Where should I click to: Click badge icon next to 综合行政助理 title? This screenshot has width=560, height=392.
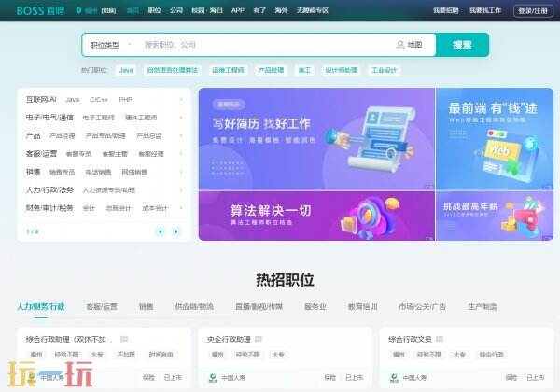124,339
